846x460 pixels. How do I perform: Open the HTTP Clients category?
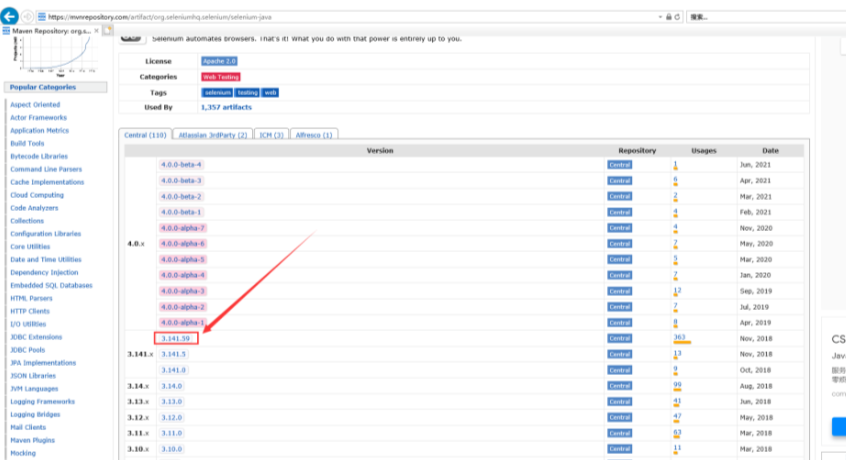pyautogui.click(x=30, y=311)
